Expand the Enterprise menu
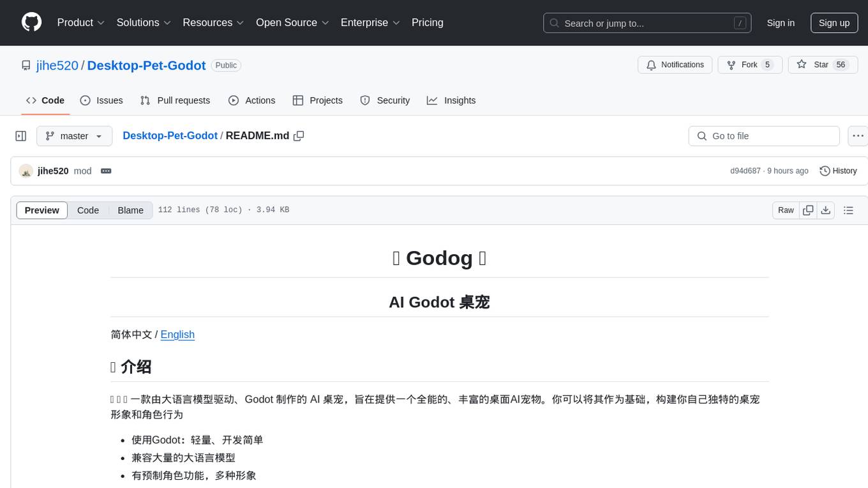This screenshot has height=488, width=868. point(370,22)
